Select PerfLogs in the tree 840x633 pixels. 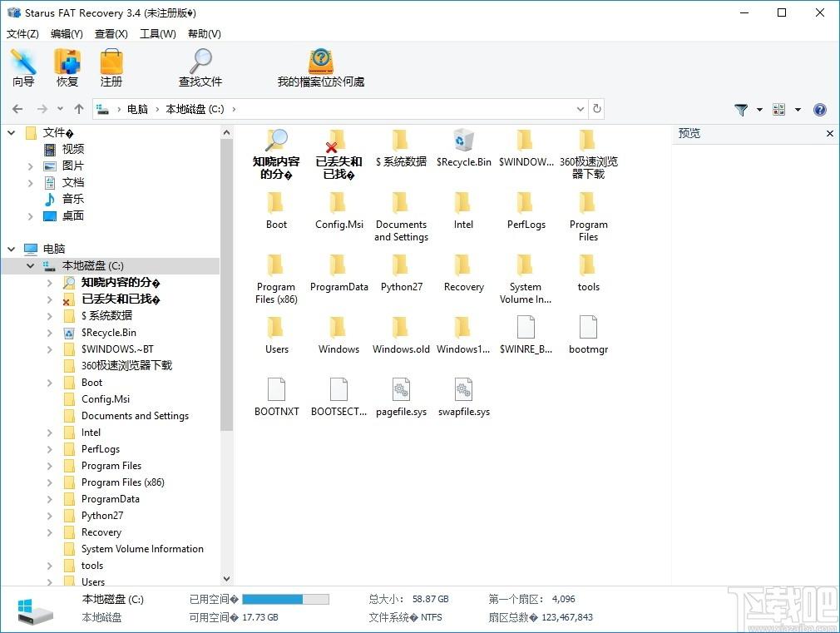101,449
